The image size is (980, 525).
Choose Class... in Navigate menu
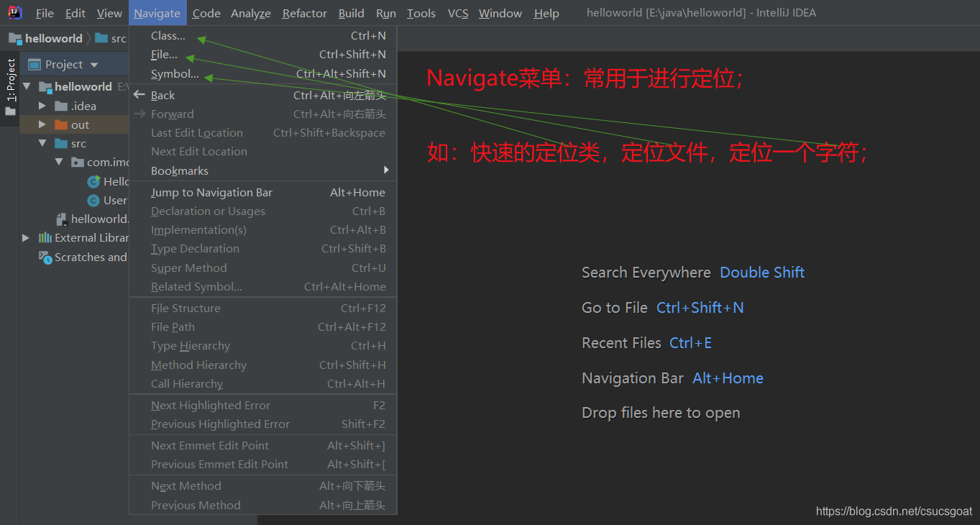tap(263, 35)
